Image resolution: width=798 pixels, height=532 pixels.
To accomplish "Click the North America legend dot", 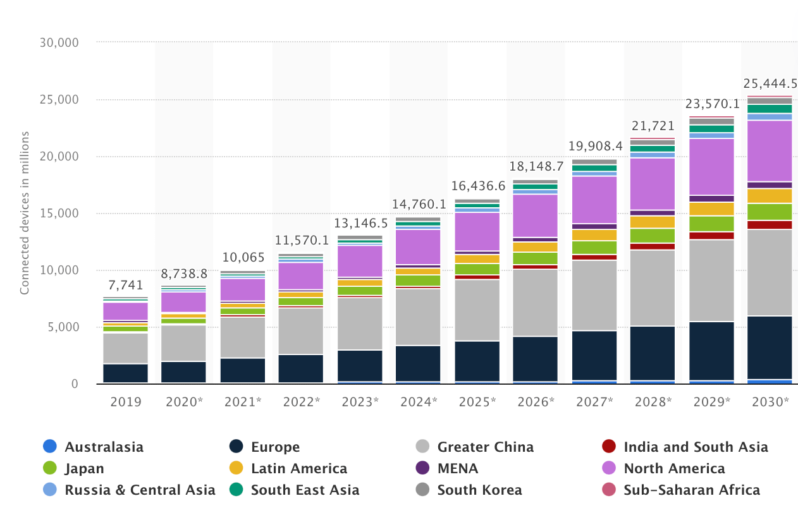I will coord(610,468).
